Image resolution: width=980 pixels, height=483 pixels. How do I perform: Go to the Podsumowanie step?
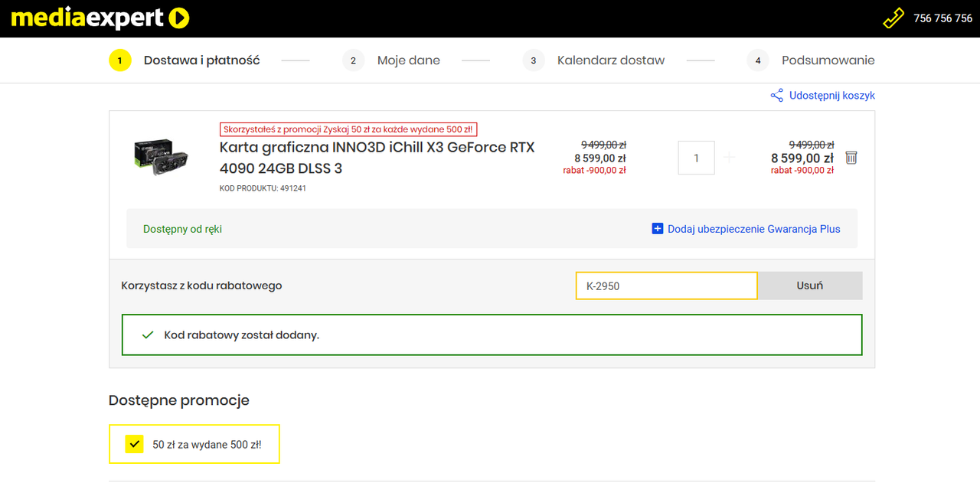tap(828, 60)
